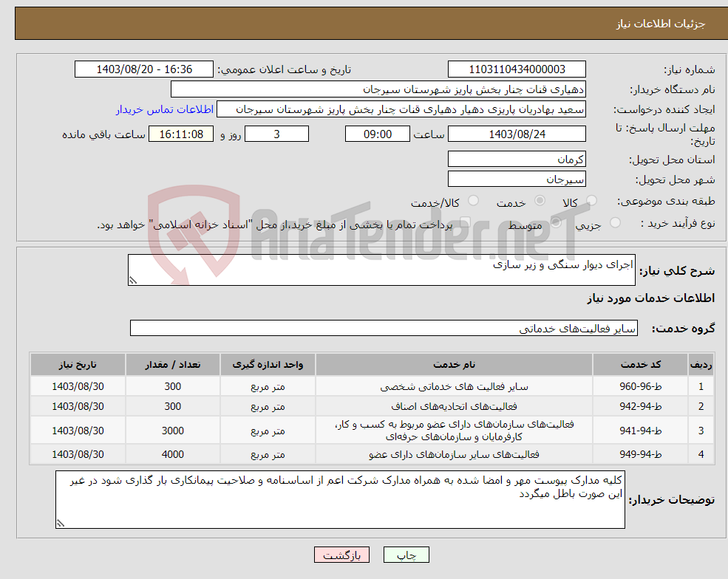Click the متر مربع unit in row 4
This screenshot has height=579, width=728.
pyautogui.click(x=268, y=454)
